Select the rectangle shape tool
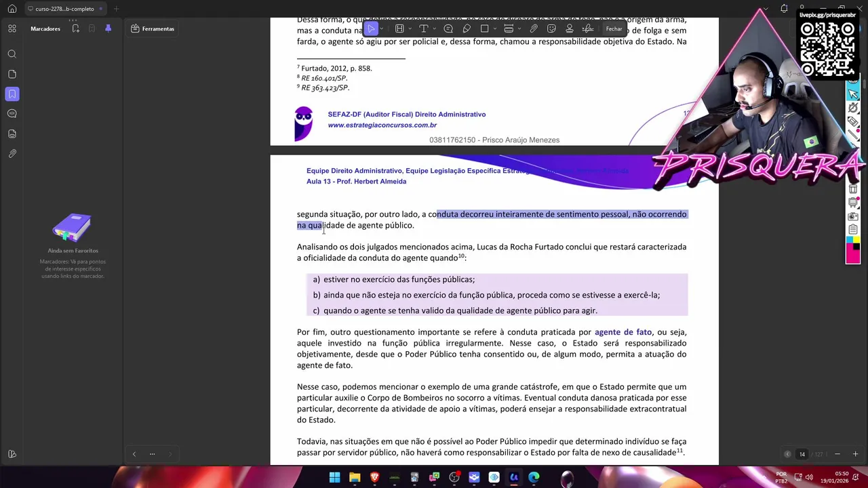This screenshot has height=488, width=868. [x=484, y=28]
